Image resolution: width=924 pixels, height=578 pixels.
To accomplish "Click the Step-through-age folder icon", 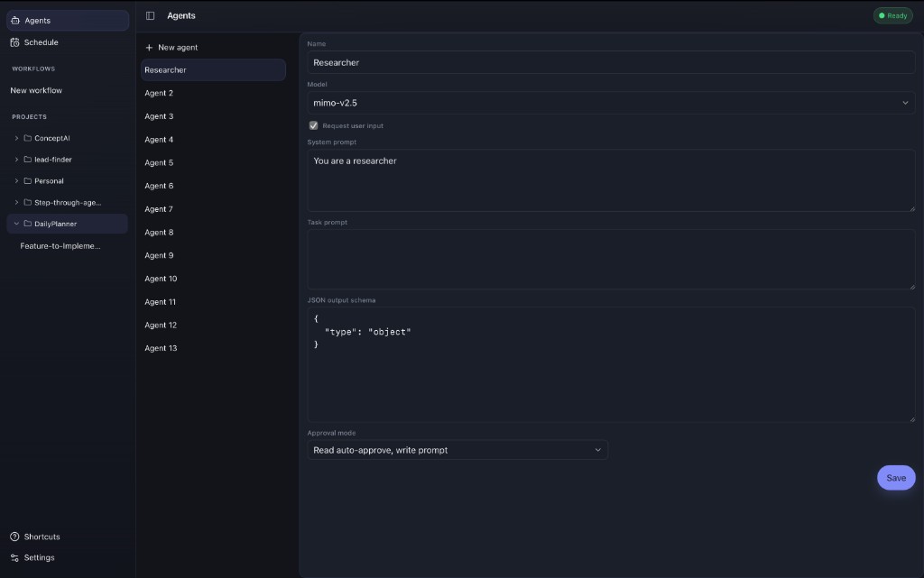I will click(28, 203).
